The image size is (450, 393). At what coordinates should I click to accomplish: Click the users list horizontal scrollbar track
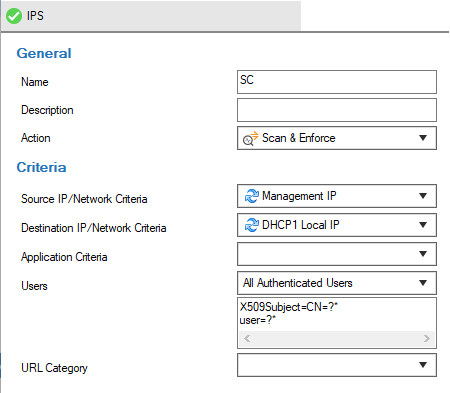(337, 339)
